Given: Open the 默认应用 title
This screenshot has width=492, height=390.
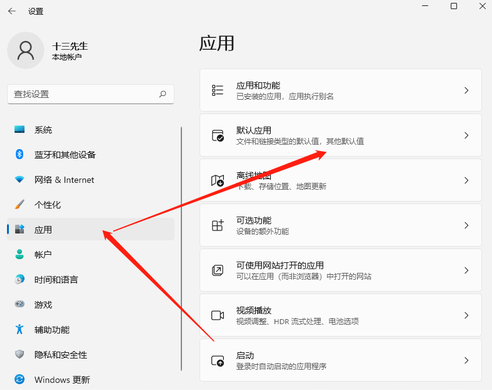Looking at the screenshot, I should (254, 130).
